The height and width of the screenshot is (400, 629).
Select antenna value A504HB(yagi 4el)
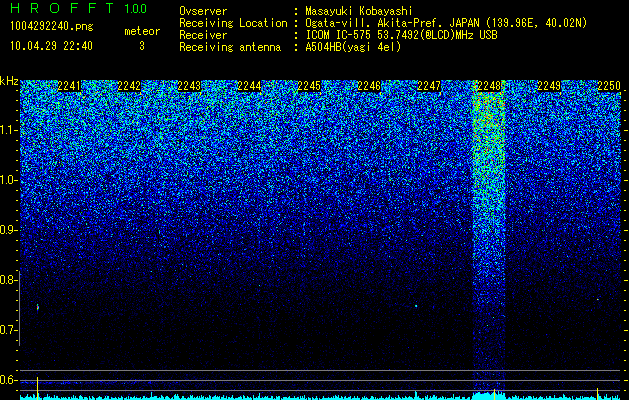(353, 47)
